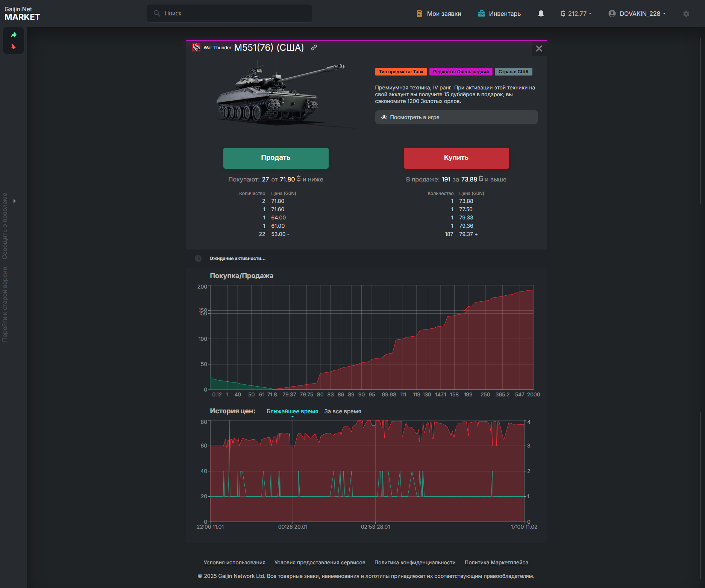705x588 pixels.
Task: Open Мои заявки page
Action: [x=439, y=14]
